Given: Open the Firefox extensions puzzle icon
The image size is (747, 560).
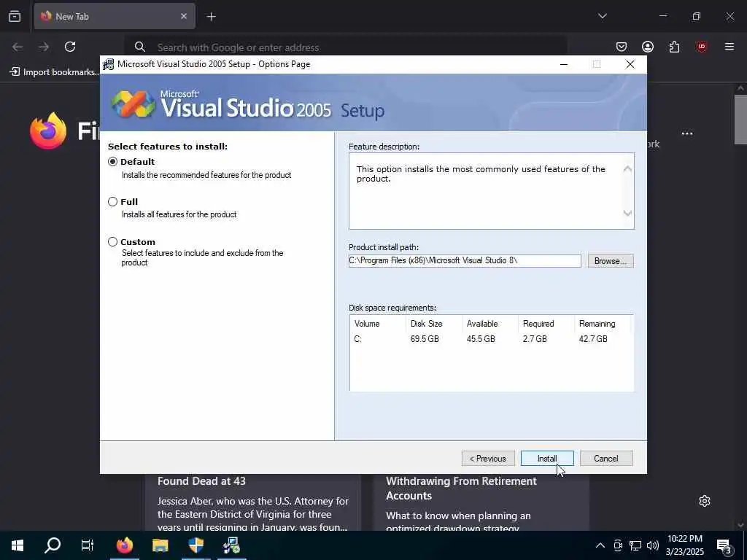Looking at the screenshot, I should point(674,47).
